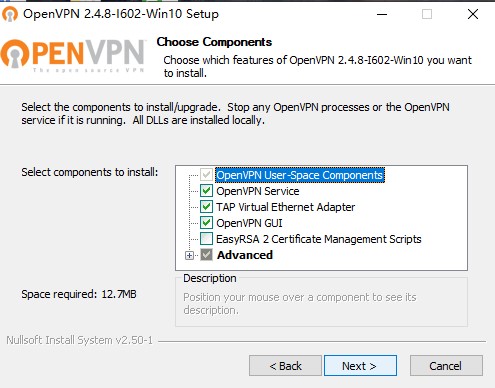Viewport: 495px width, 388px height.
Task: Uncheck the OpenVPN GUI checkbox
Action: click(x=206, y=223)
